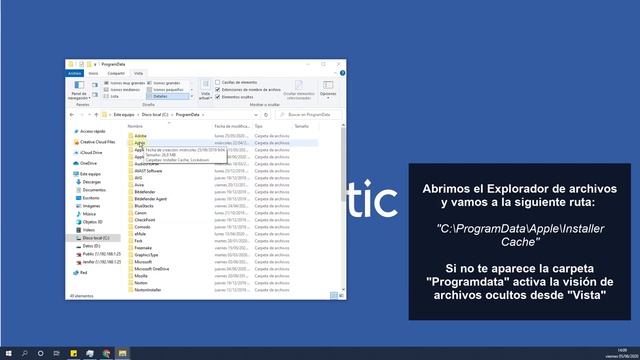Select the CheckPoint folder
Screen dimensions: 640x360
click(144, 220)
